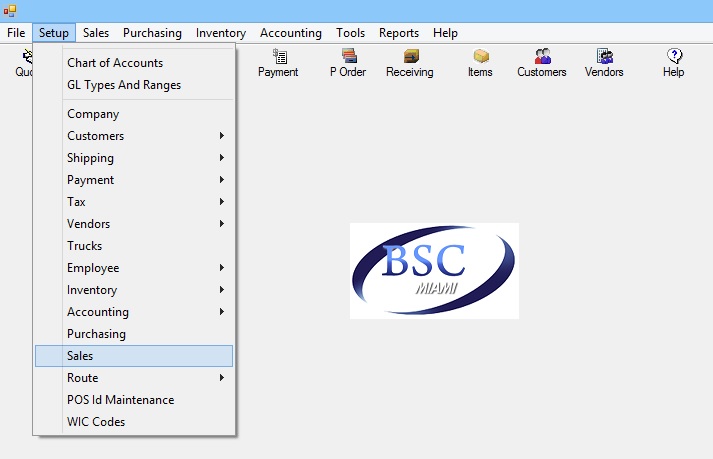Open the Reports menu
Screen dimensions: 713x459
click(399, 33)
